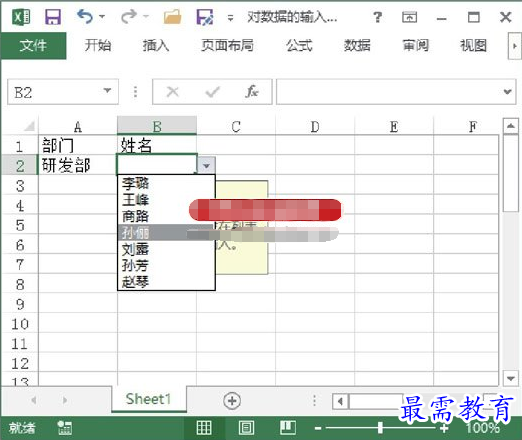The height and width of the screenshot is (440, 522).
Task: Cancel formula entry with X icon
Action: 173,92
